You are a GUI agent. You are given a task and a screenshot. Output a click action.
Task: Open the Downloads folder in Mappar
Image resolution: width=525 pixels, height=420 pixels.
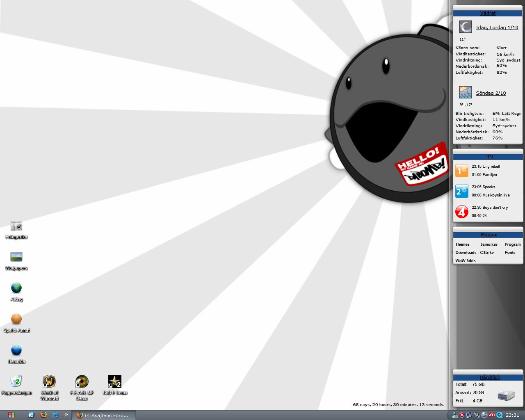[x=466, y=253]
